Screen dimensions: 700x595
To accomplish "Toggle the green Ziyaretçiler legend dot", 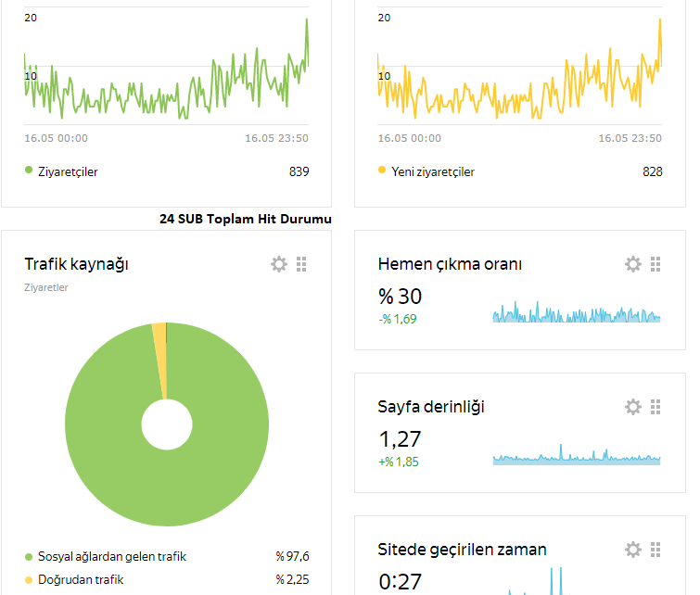I will tap(29, 170).
